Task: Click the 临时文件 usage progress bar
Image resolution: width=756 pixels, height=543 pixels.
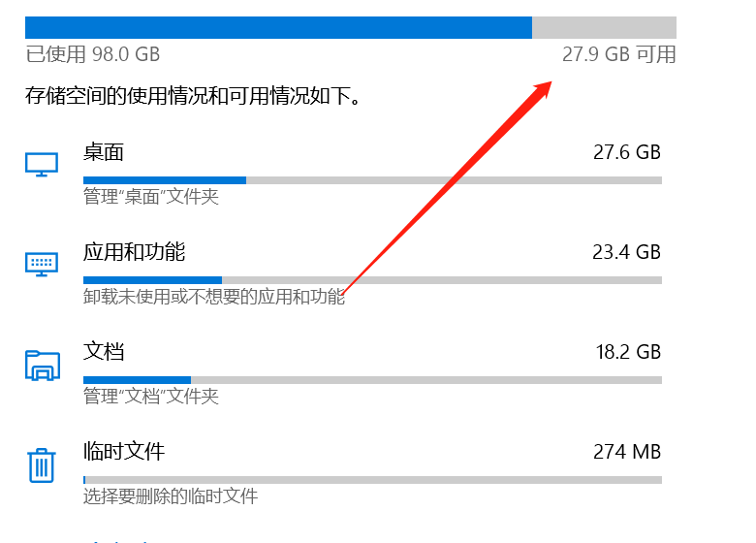Action: click(x=372, y=480)
